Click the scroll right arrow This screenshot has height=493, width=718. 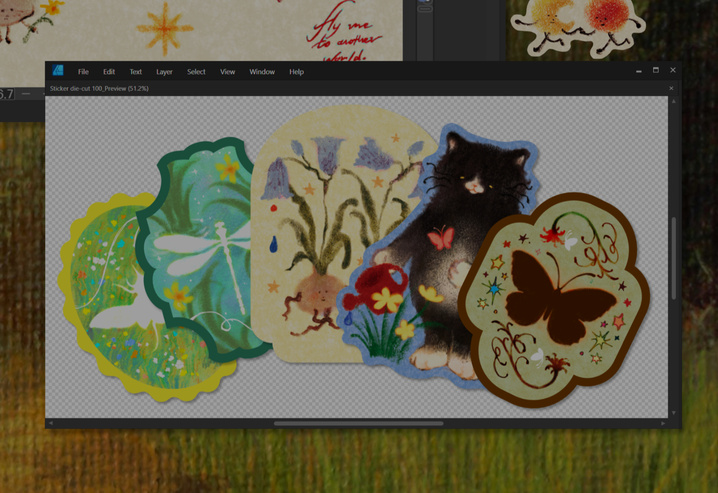662,423
